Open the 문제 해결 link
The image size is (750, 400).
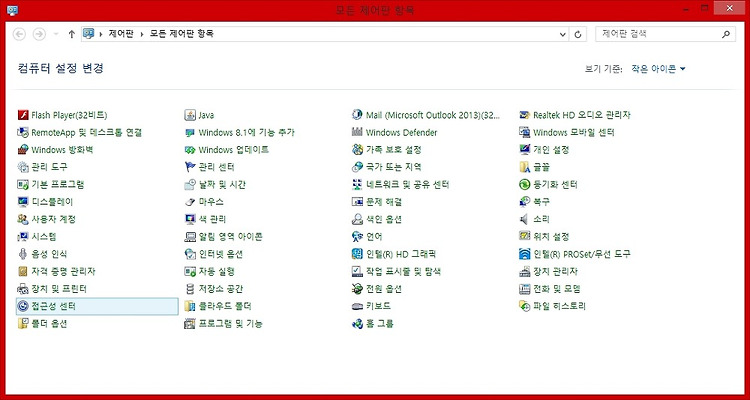tap(384, 202)
